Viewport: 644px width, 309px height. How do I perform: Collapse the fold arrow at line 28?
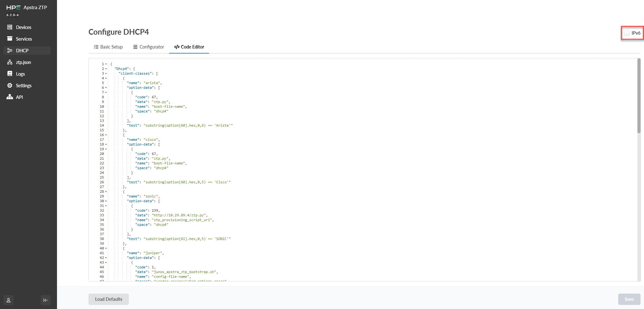pos(106,192)
